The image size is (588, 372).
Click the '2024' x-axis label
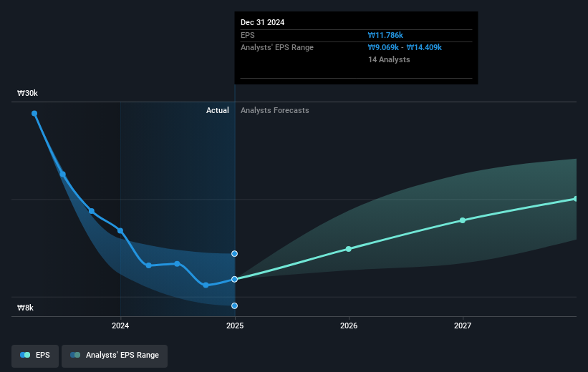(x=120, y=325)
